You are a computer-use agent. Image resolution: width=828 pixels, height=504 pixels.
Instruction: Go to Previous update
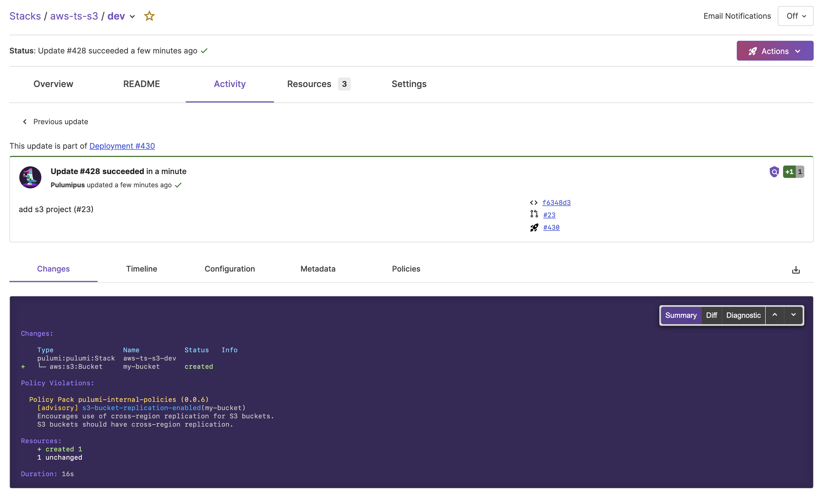(55, 121)
